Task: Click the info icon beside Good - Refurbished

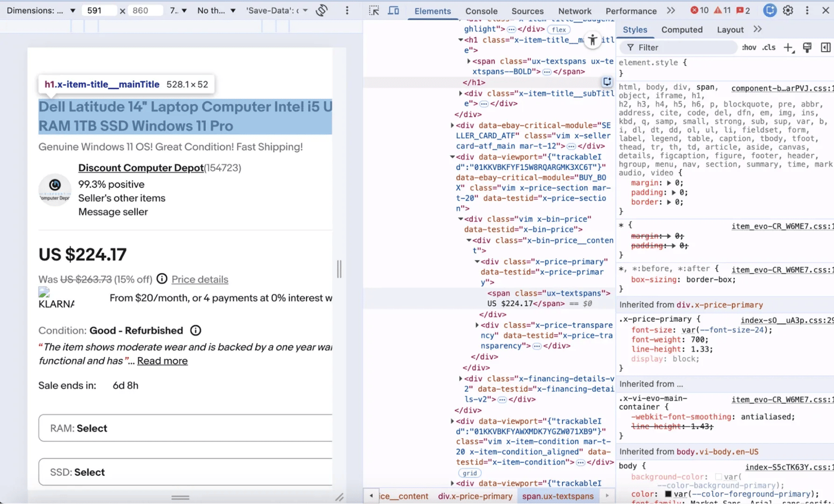Action: point(196,331)
